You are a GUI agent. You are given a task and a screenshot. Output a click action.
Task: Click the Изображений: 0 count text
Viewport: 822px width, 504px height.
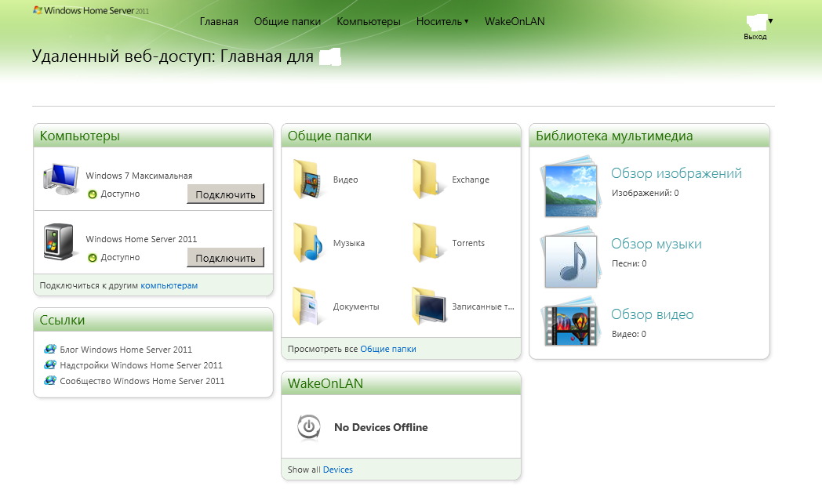645,193
